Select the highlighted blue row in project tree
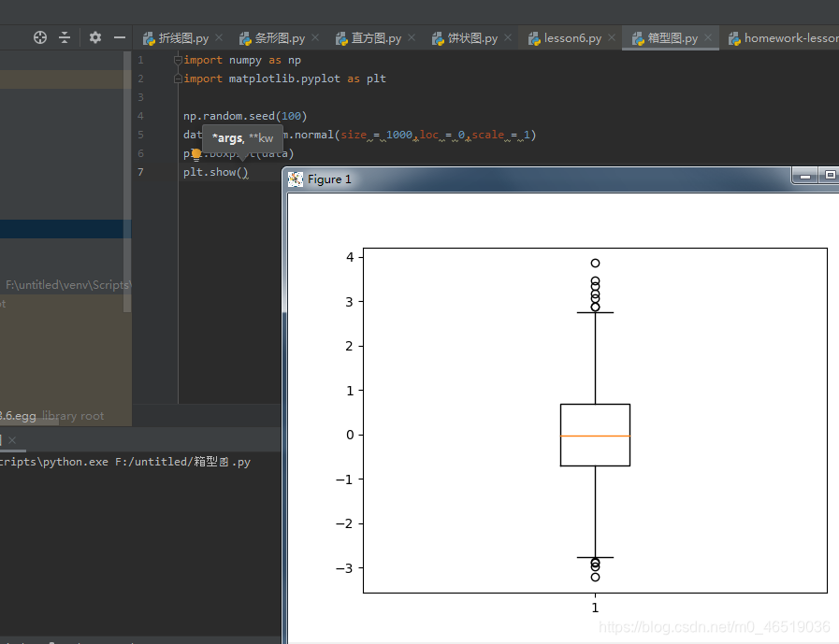The height and width of the screenshot is (644, 839). pyautogui.click(x=65, y=229)
